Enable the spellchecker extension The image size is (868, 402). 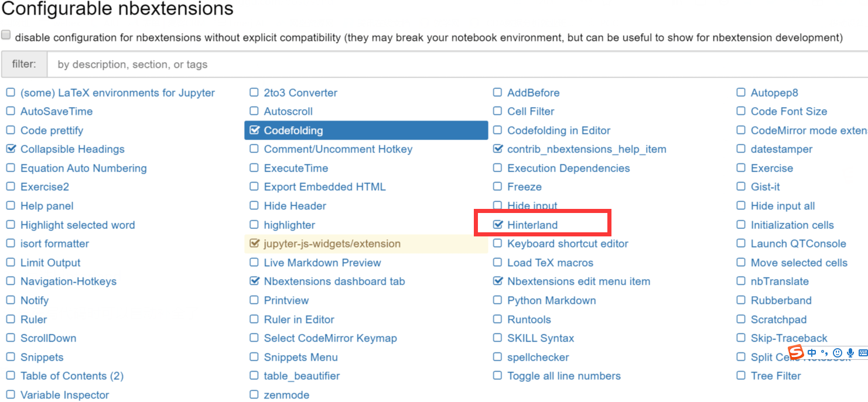(x=498, y=357)
